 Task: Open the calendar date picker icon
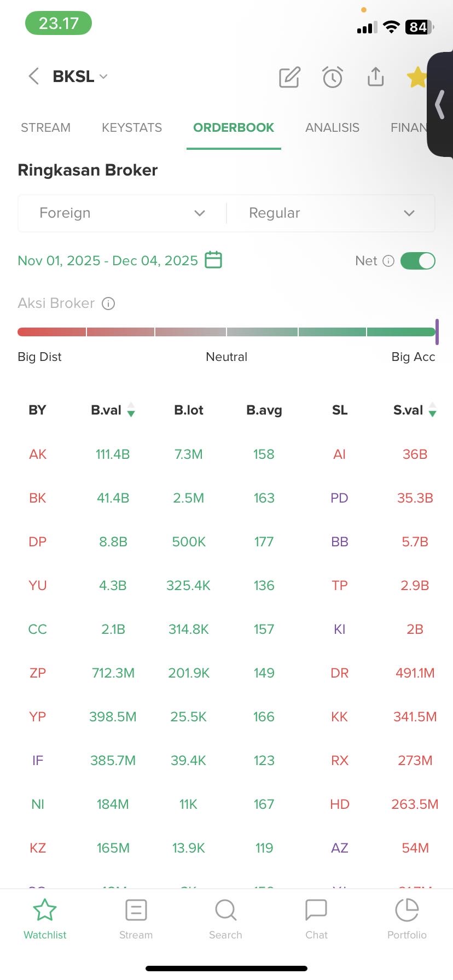coord(213,260)
